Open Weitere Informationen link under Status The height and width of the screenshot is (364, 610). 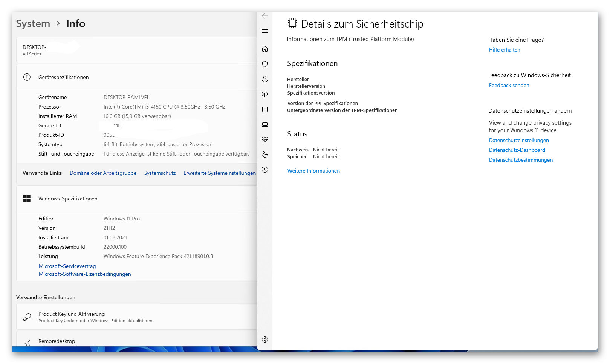click(x=313, y=171)
